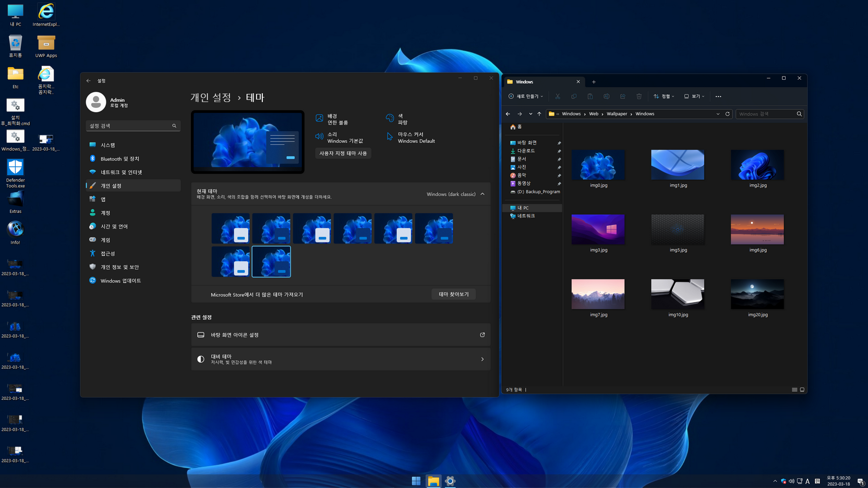Image resolution: width=868 pixels, height=488 pixels.
Task: Open File Explorer from taskbar
Action: click(x=433, y=481)
